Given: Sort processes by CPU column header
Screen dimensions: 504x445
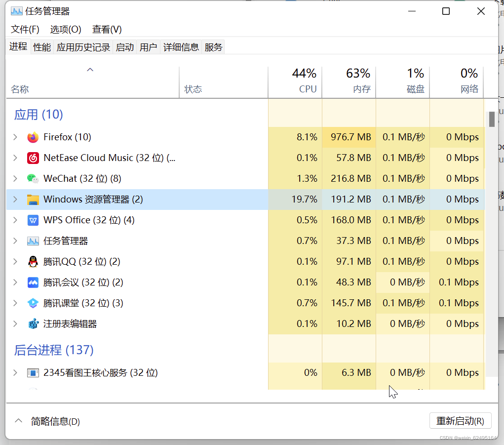Looking at the screenshot, I should click(295, 82).
